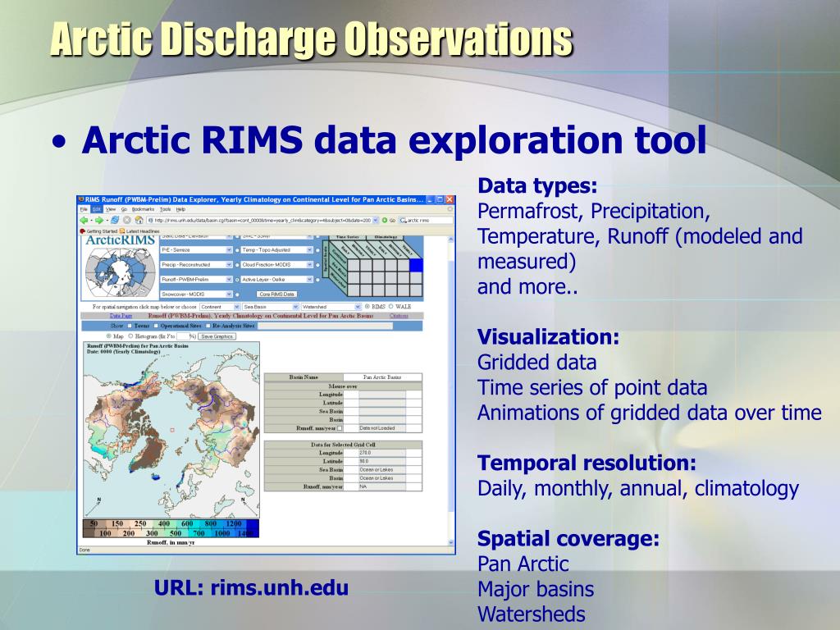This screenshot has height=630, width=840.
Task: Open the Tools menu
Action: (x=165, y=209)
